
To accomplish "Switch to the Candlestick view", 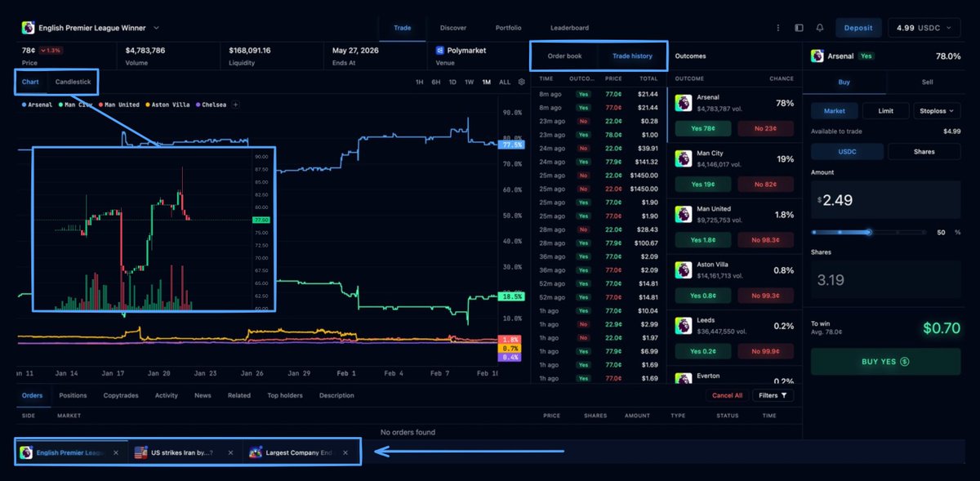I will [x=73, y=82].
